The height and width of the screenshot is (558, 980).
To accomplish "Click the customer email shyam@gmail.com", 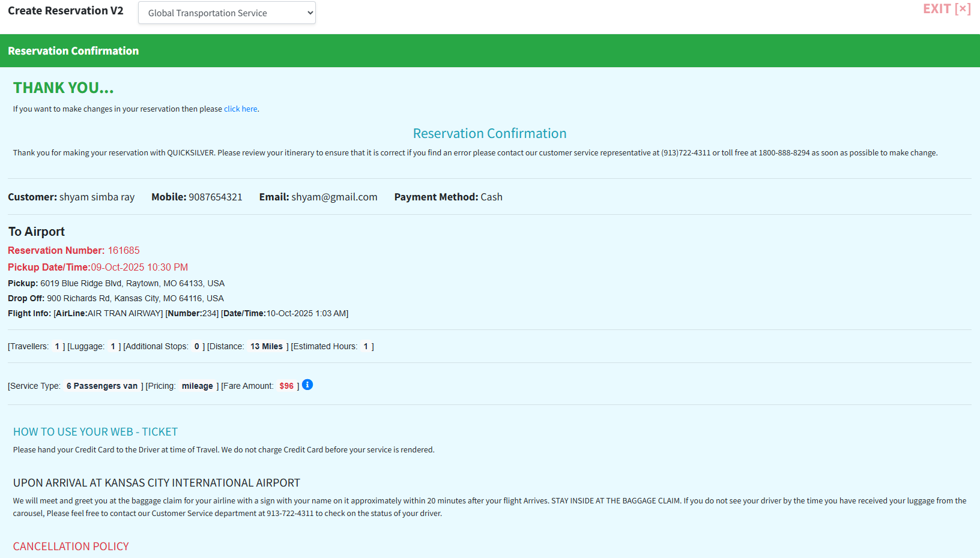I will tap(334, 197).
